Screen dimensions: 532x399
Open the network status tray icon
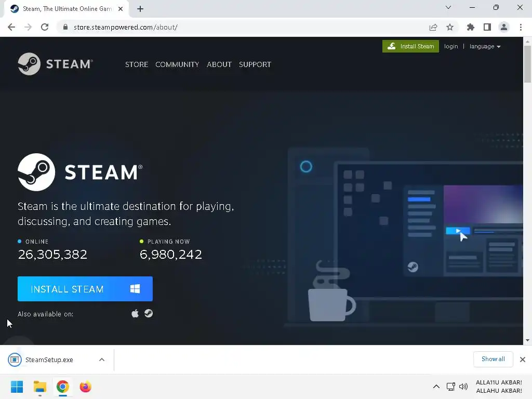tap(450, 387)
